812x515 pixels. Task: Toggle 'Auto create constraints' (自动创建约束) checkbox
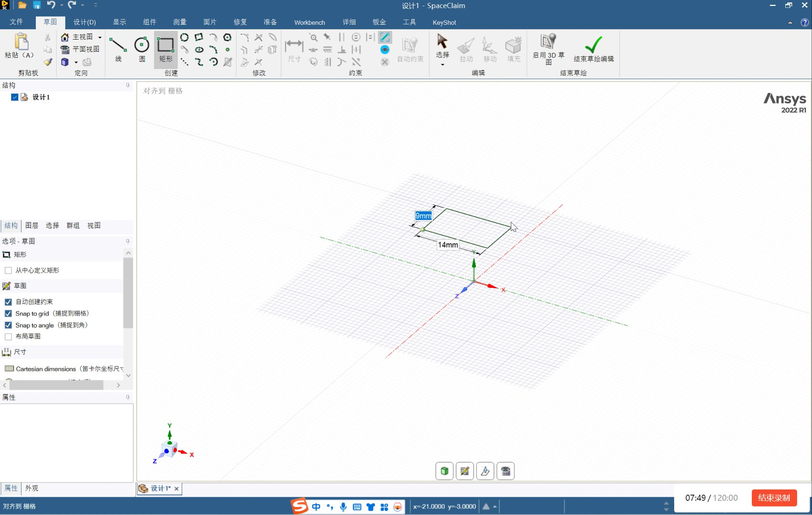8,302
